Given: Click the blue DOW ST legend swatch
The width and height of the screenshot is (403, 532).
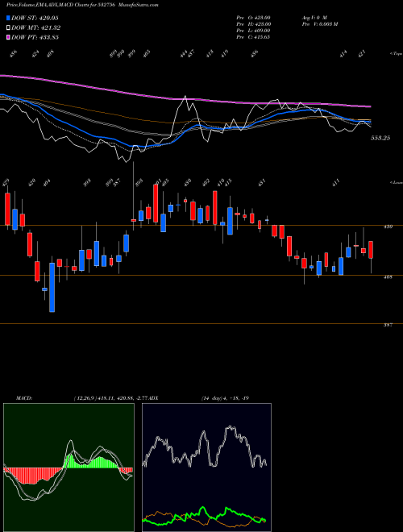Looking at the screenshot, I should 8,18.
